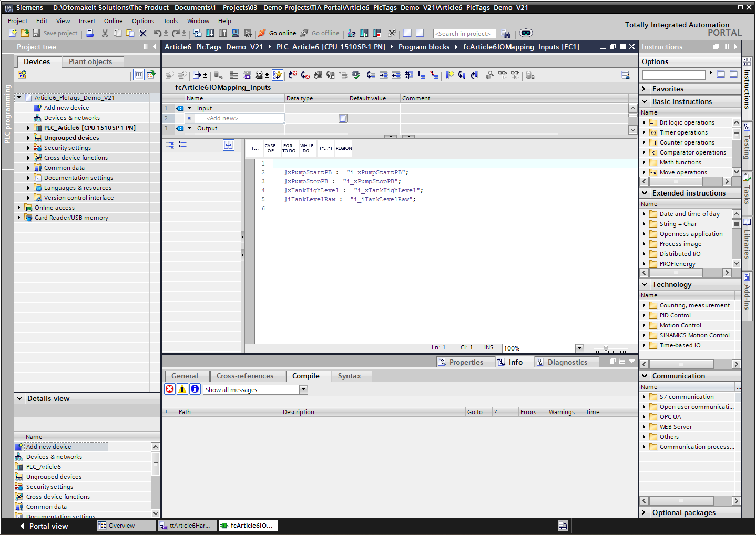Open the Overview taskbar button
The width and height of the screenshot is (756, 535).
(x=127, y=526)
